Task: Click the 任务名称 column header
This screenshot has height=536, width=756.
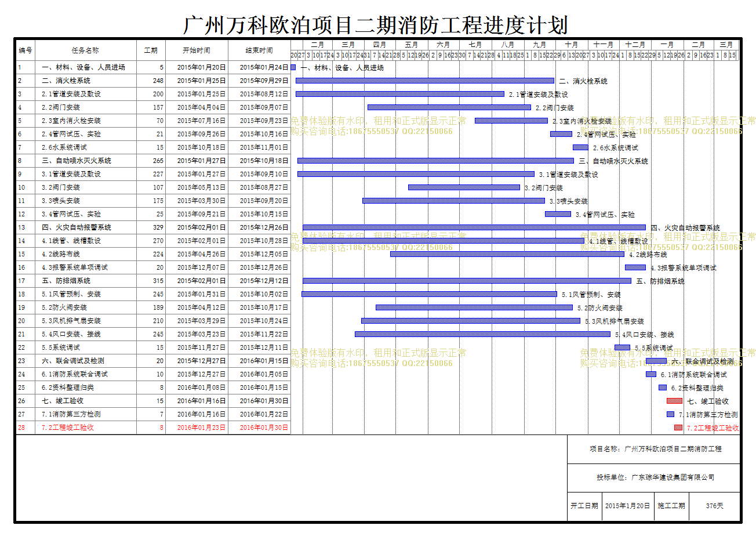Action: (85, 50)
